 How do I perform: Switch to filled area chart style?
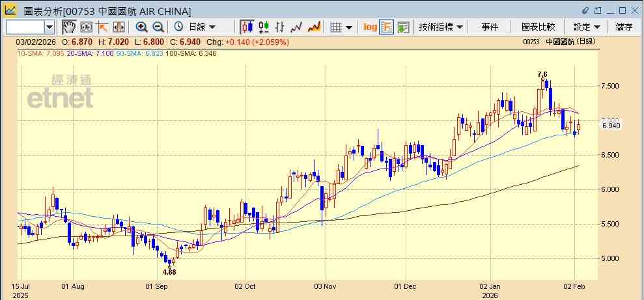(x=315, y=27)
